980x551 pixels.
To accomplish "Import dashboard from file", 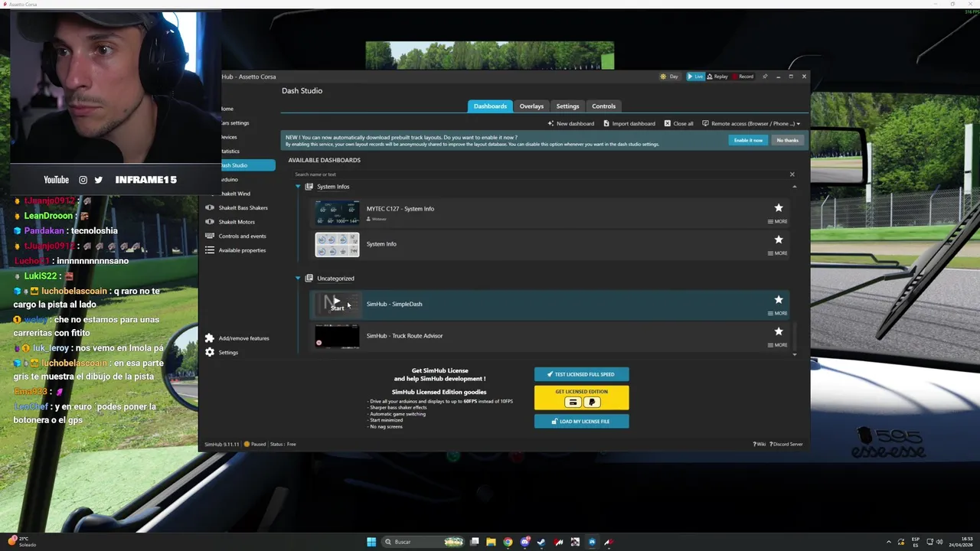I will coord(629,123).
